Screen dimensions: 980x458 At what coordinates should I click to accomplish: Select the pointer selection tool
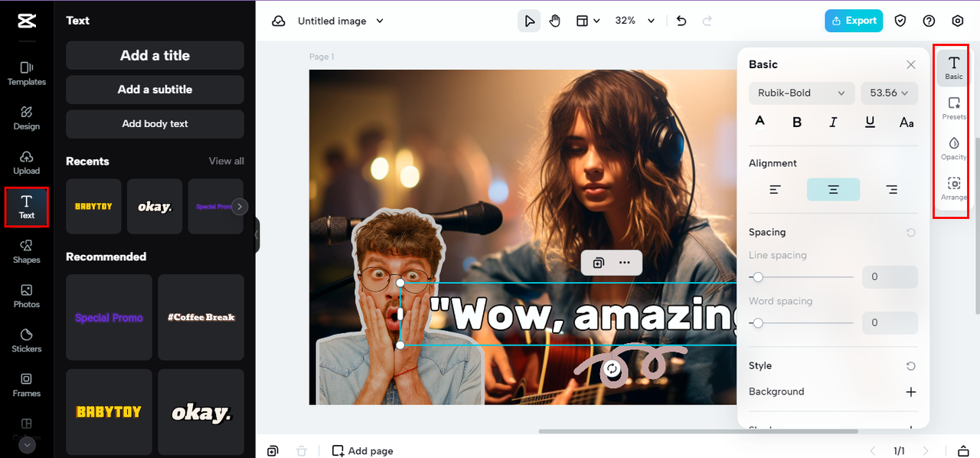[529, 21]
